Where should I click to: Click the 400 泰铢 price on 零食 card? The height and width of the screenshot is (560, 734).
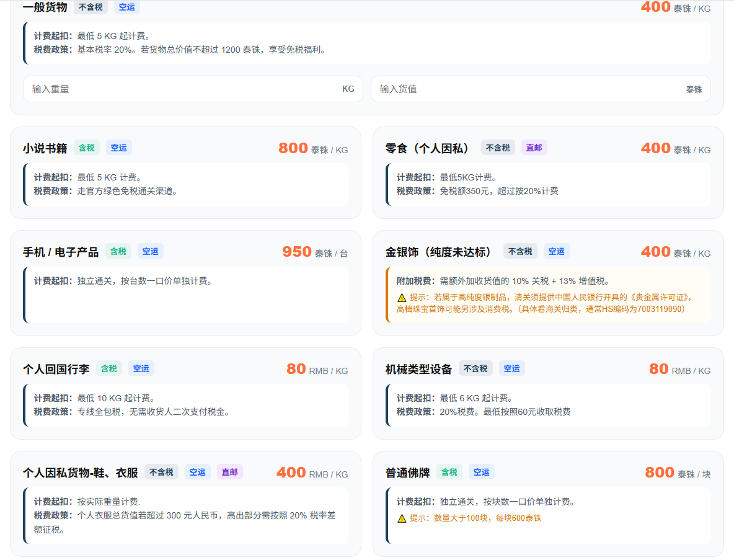point(676,148)
